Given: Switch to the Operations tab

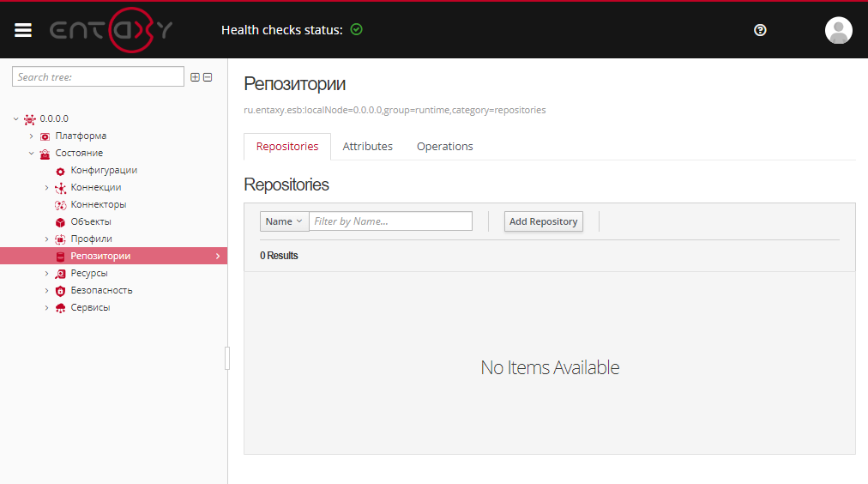Looking at the screenshot, I should 445,146.
